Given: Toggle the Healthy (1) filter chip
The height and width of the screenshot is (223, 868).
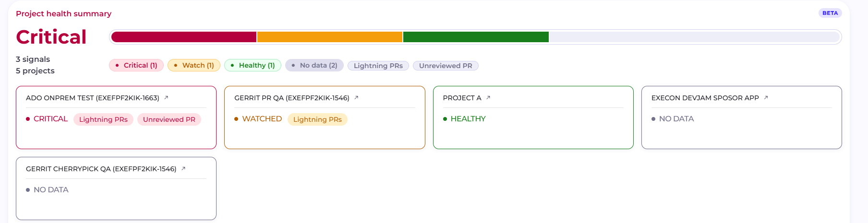Looking at the screenshot, I should coord(253,65).
